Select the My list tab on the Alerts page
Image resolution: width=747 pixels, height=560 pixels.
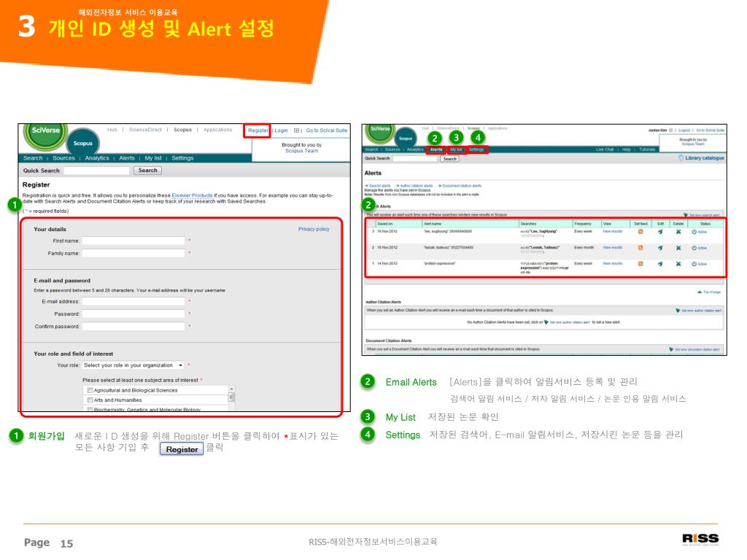click(x=456, y=149)
